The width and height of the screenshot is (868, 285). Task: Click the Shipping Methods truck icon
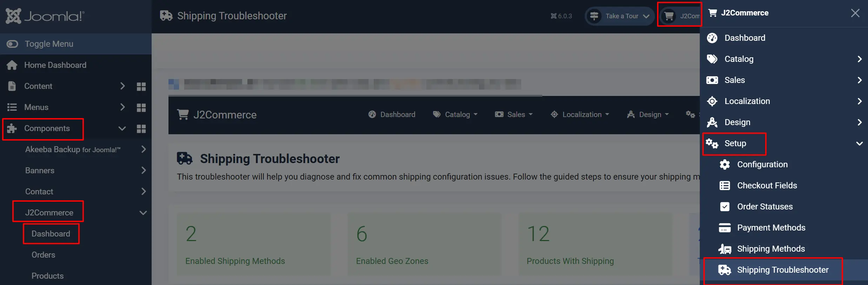coord(725,249)
